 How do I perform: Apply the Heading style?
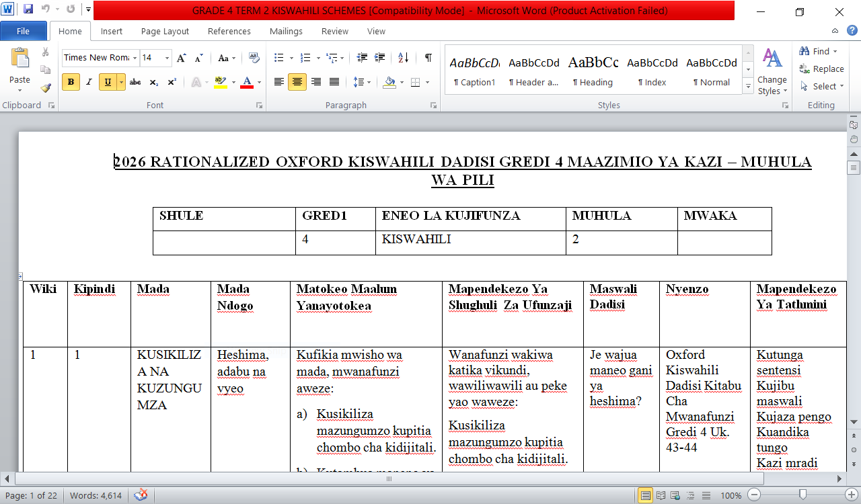coord(593,70)
